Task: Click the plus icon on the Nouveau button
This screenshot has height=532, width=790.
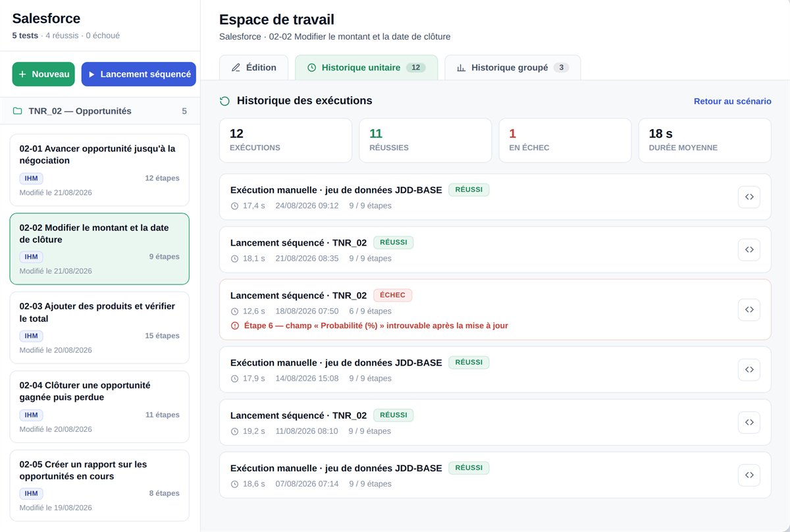Action: 22,74
